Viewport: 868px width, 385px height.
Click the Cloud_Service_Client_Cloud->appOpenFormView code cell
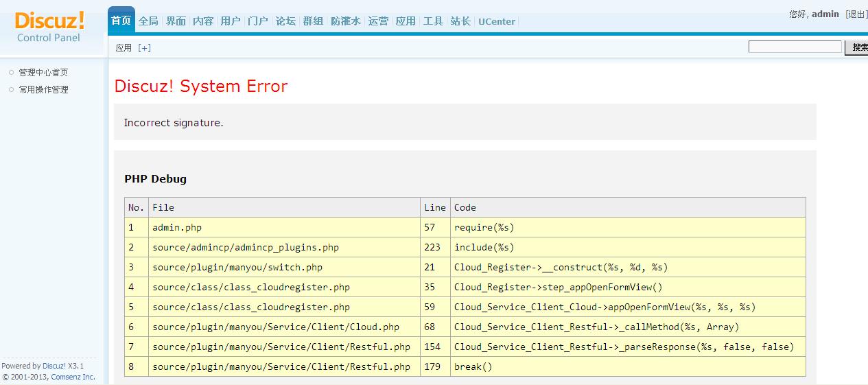628,307
